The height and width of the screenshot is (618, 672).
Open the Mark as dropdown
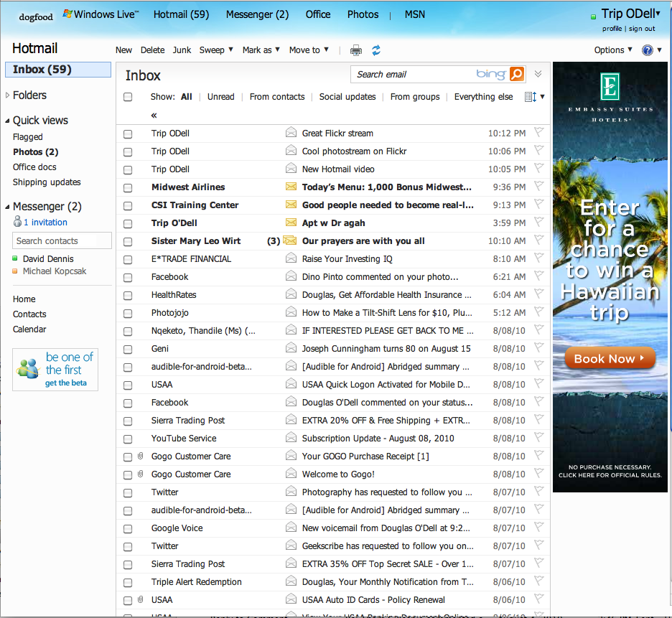[261, 50]
